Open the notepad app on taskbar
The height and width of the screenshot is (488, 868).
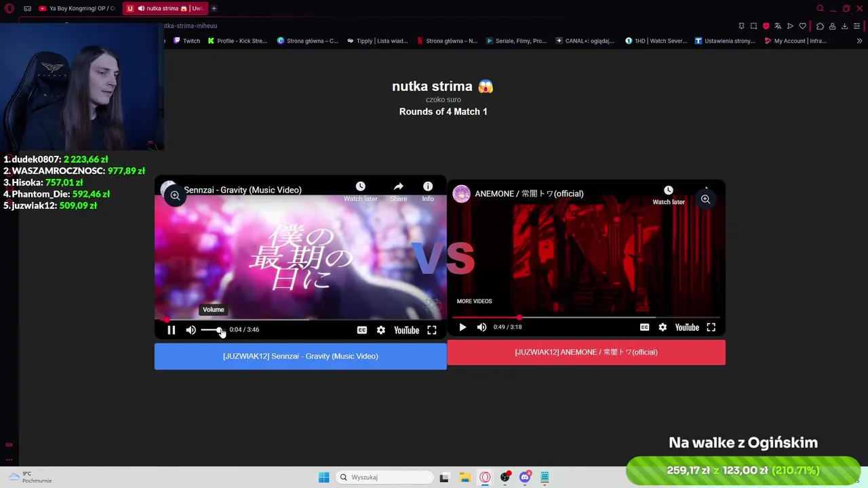point(545,477)
